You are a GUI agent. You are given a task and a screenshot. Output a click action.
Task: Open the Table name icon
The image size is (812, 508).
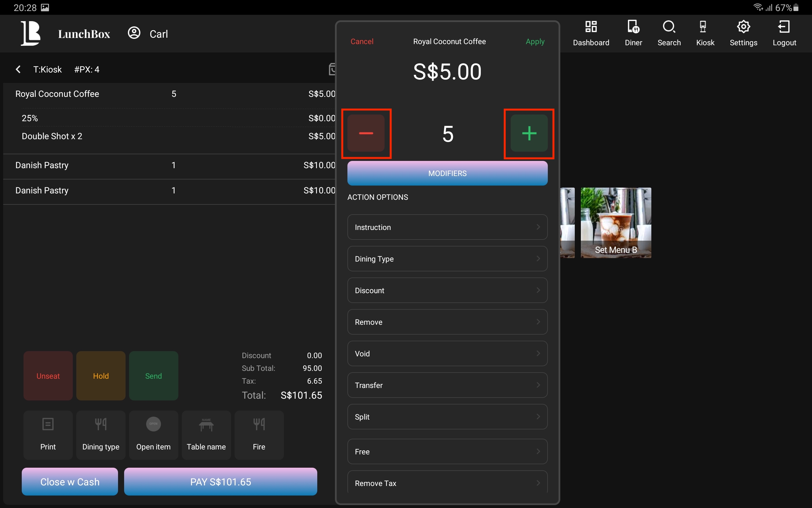tap(206, 424)
